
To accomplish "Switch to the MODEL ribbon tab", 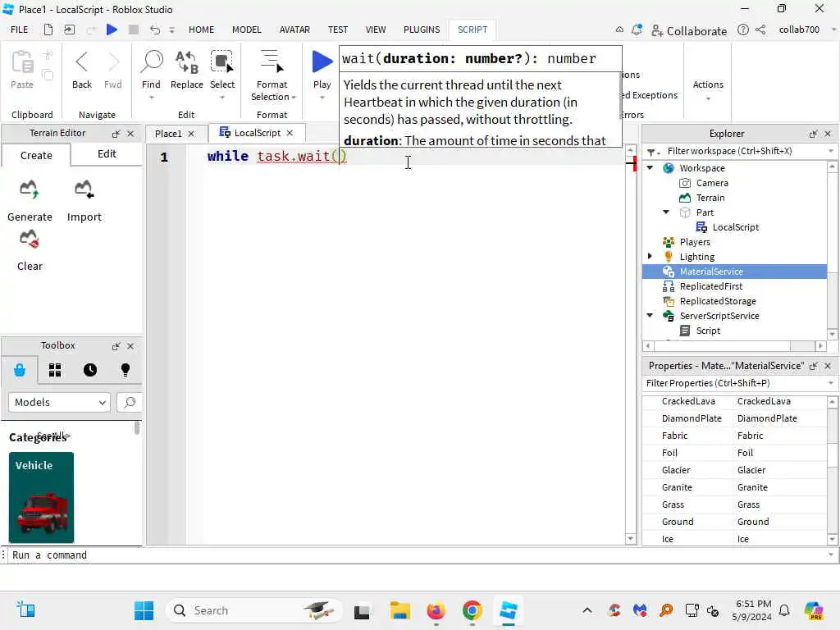I will pyautogui.click(x=246, y=30).
